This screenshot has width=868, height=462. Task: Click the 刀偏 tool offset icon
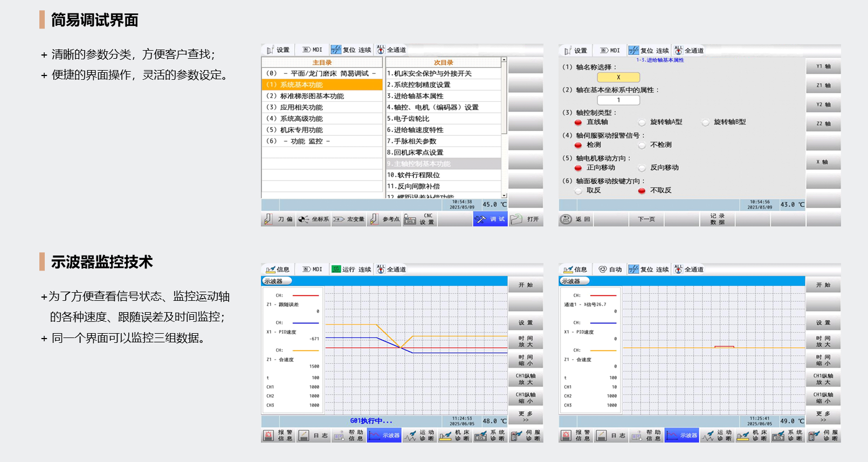click(x=268, y=219)
